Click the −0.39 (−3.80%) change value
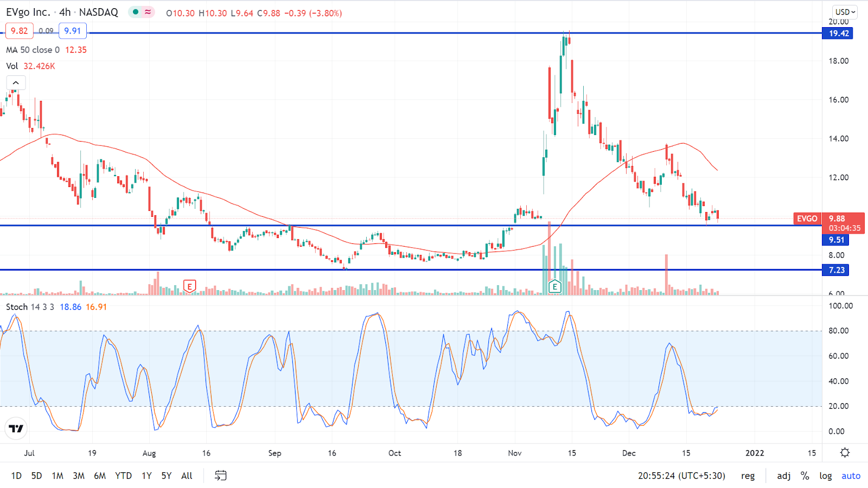The image size is (868, 488). tap(313, 13)
